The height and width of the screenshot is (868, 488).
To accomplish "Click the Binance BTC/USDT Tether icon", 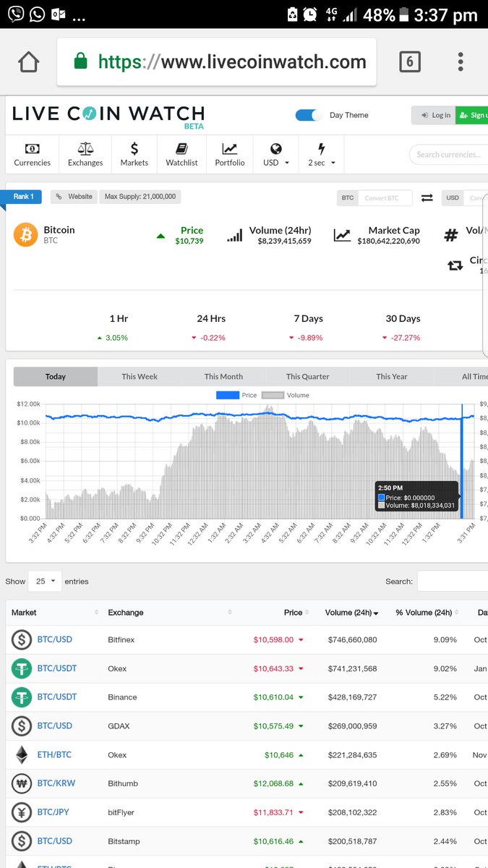I will coord(22,697).
